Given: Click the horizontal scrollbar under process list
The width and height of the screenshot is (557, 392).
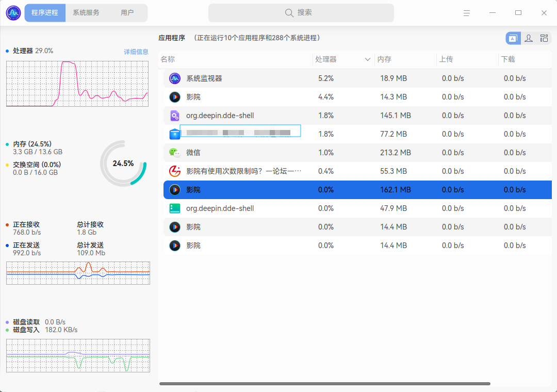Looking at the screenshot, I should coord(325,384).
